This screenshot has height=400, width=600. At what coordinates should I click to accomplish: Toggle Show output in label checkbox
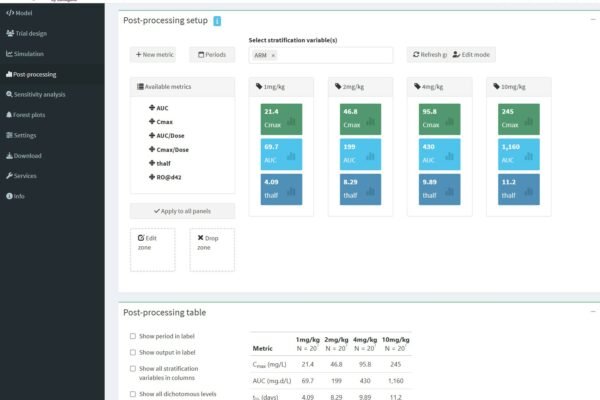(x=134, y=352)
